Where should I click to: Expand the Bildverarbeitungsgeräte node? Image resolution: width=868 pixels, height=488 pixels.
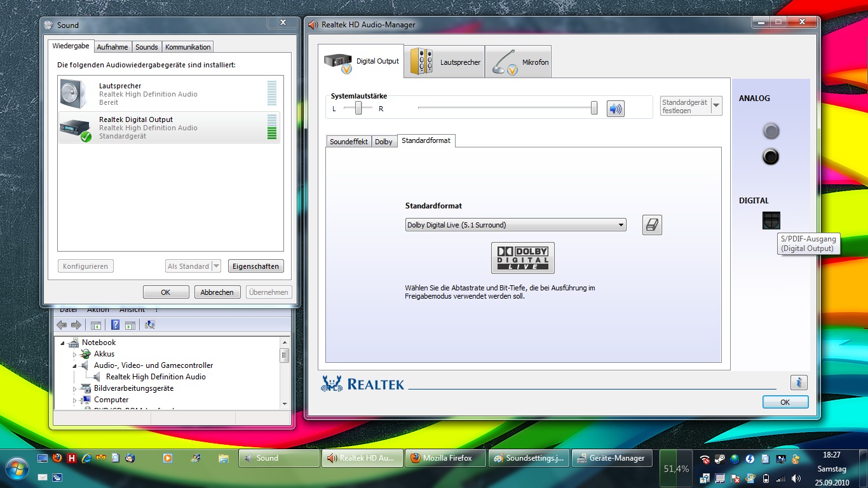[x=74, y=388]
